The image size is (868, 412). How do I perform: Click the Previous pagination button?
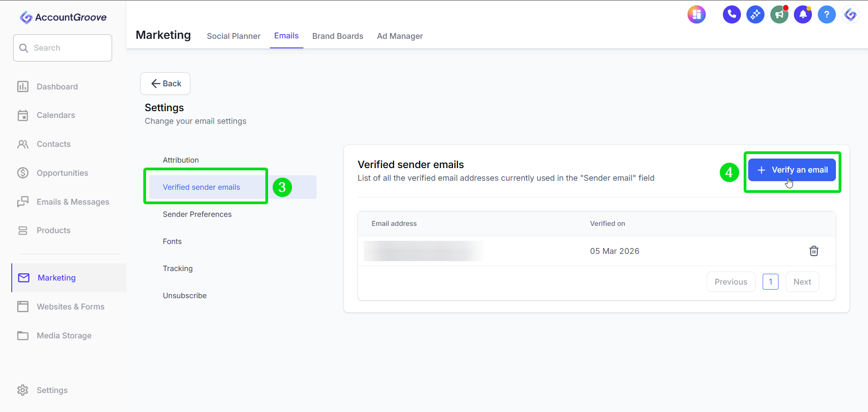[731, 282]
